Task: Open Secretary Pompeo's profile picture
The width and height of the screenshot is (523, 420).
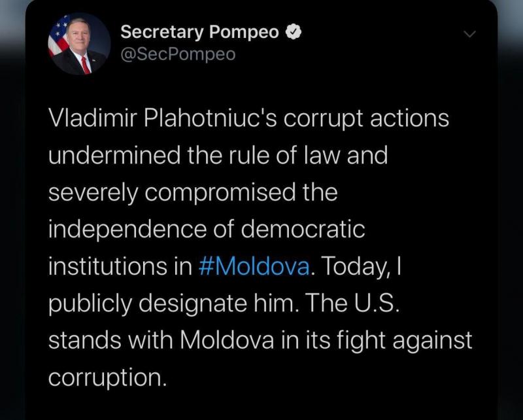Action: click(x=79, y=44)
